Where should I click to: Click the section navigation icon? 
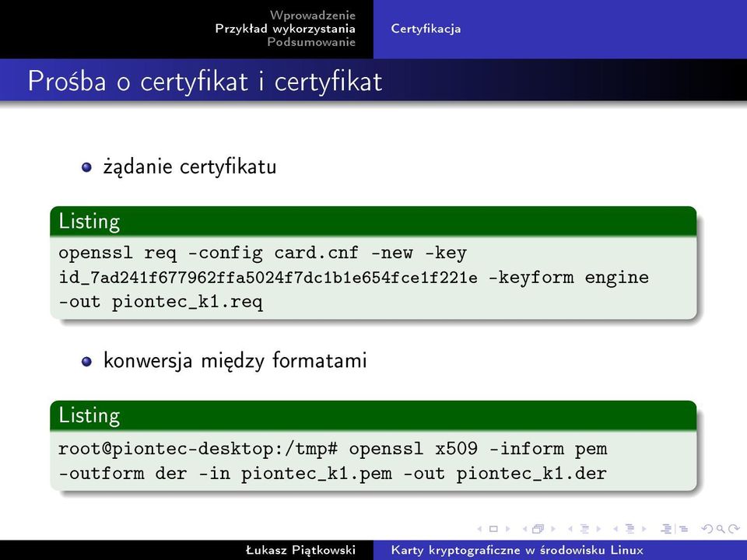click(x=630, y=529)
